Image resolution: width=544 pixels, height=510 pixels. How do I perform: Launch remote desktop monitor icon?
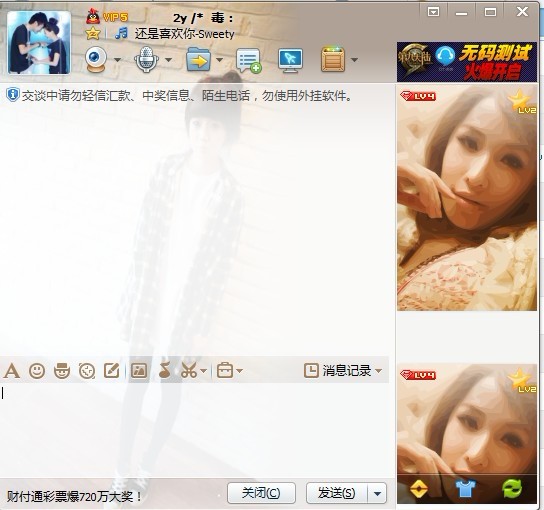click(290, 60)
